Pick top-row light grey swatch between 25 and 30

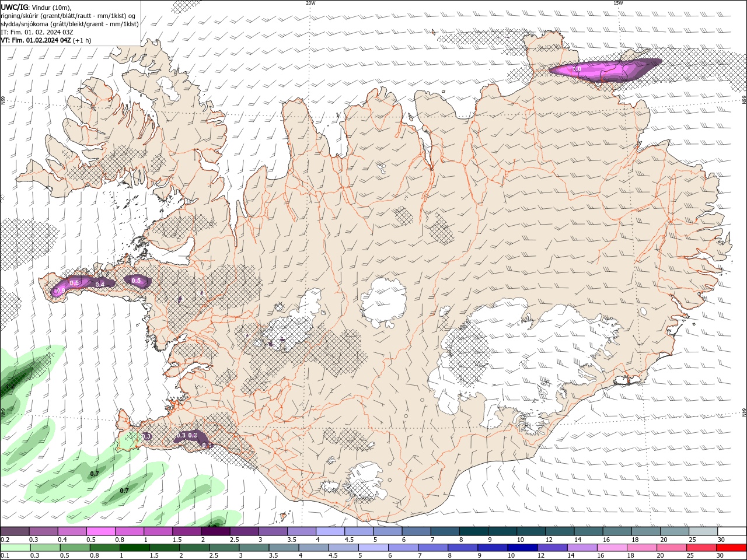click(x=703, y=531)
